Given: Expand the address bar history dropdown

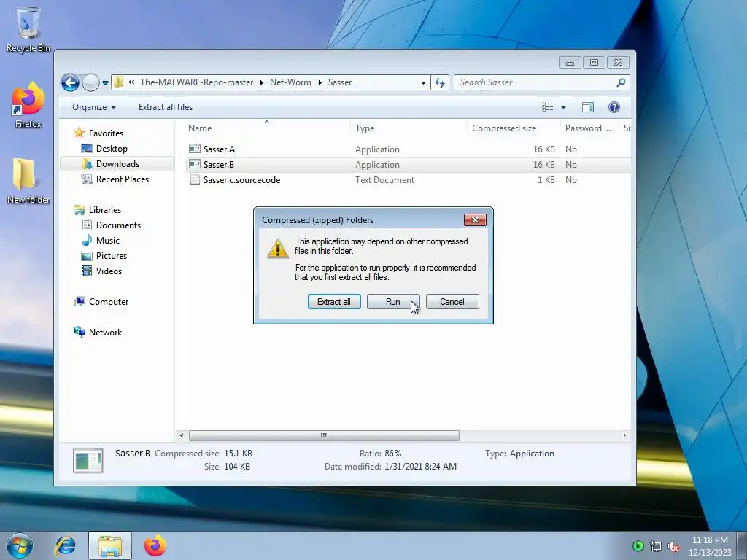Looking at the screenshot, I should (423, 83).
